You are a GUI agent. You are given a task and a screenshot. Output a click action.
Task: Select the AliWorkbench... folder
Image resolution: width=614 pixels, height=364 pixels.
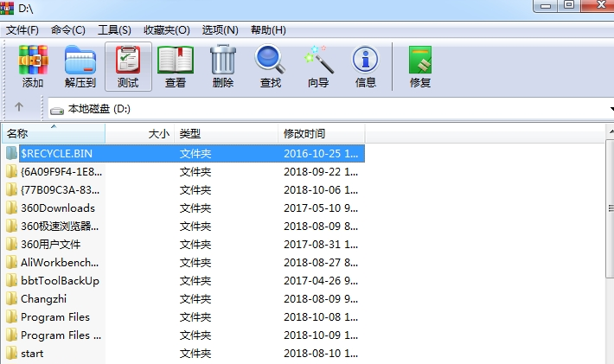point(60,263)
